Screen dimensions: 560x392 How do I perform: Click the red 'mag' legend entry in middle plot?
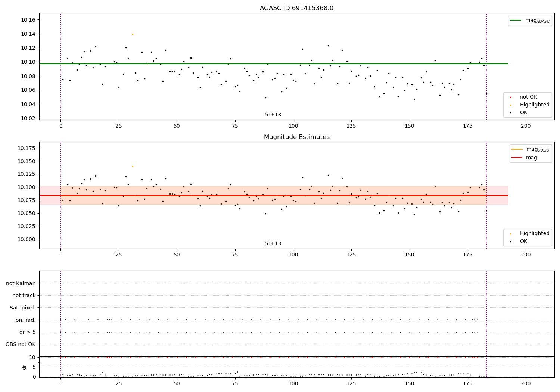(525, 158)
